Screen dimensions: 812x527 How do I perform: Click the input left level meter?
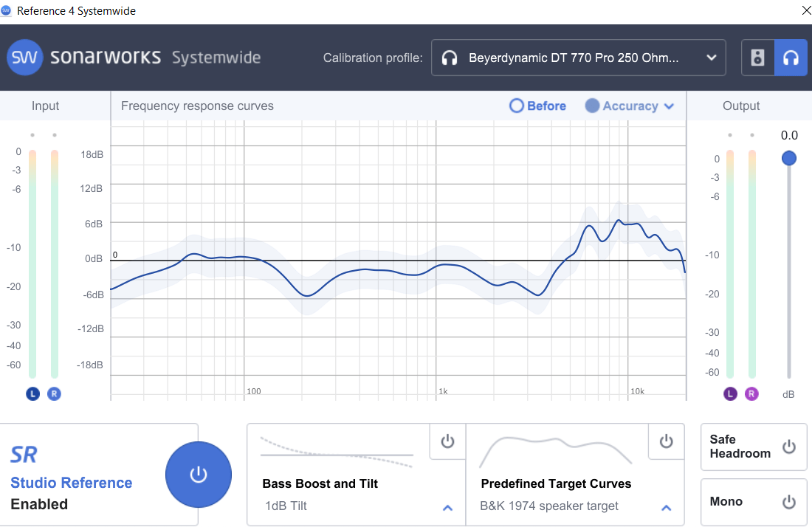coord(32,264)
